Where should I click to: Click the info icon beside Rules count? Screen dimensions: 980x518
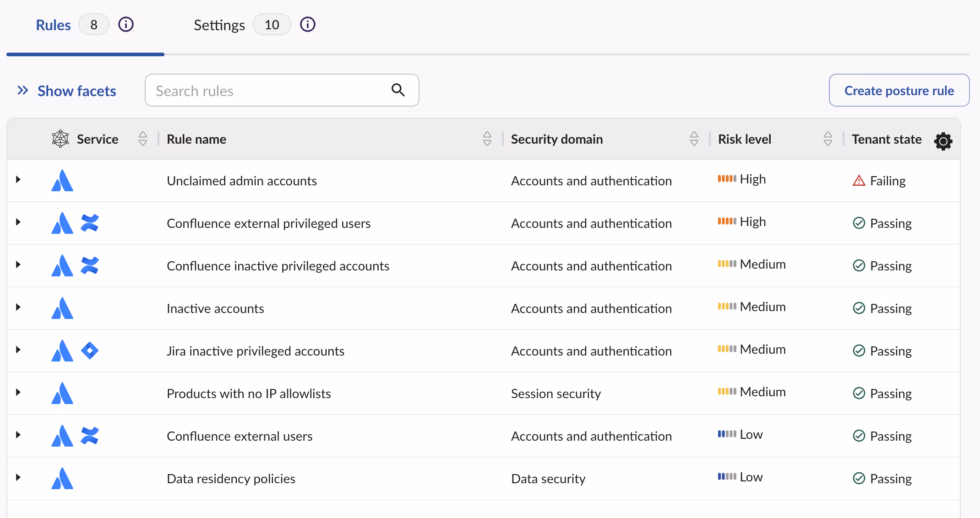[x=126, y=24]
